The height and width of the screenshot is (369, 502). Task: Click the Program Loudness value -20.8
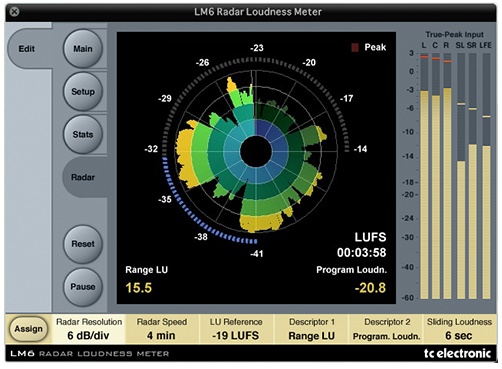tap(370, 288)
